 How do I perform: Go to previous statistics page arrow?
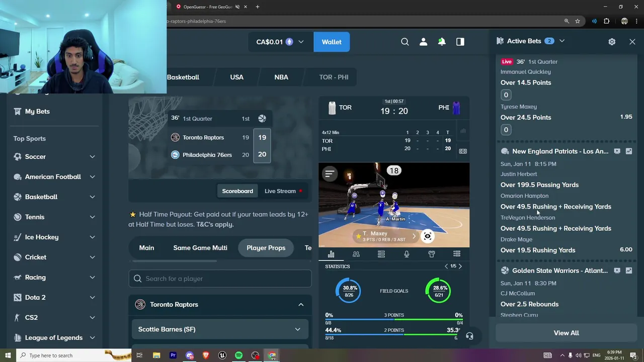coord(446,266)
